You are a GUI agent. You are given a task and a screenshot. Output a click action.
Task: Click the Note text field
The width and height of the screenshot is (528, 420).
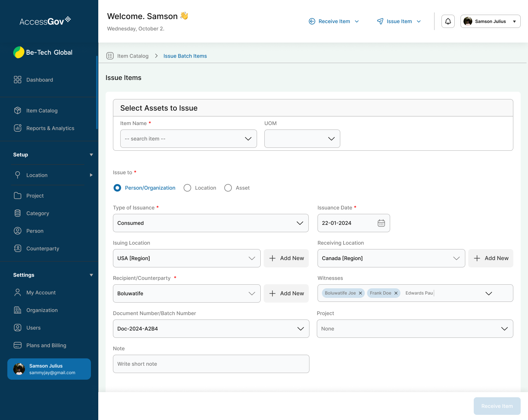[211, 364]
